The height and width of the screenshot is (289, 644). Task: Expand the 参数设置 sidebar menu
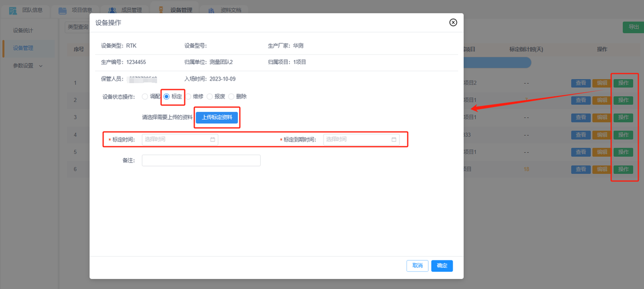coord(28,65)
